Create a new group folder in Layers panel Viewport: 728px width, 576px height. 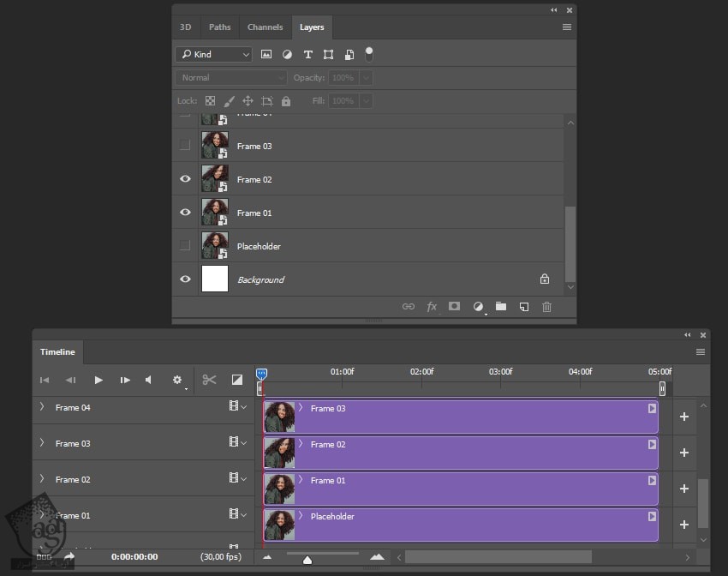[501, 306]
